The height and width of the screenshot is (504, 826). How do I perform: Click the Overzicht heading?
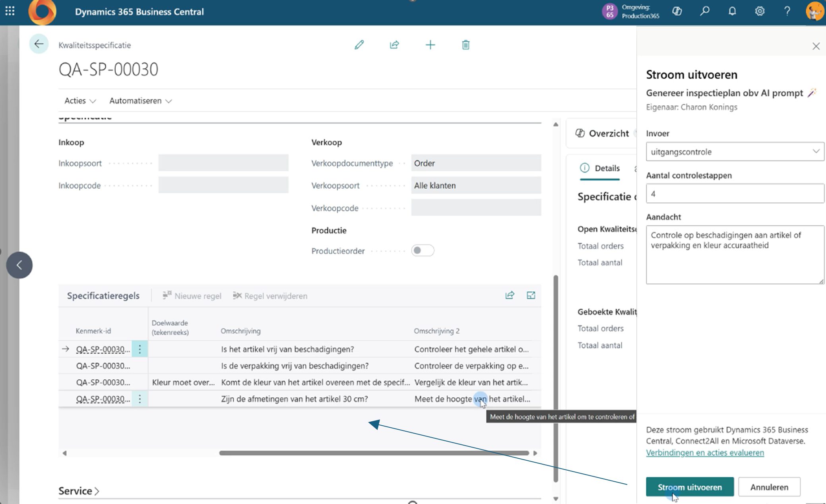pyautogui.click(x=609, y=133)
